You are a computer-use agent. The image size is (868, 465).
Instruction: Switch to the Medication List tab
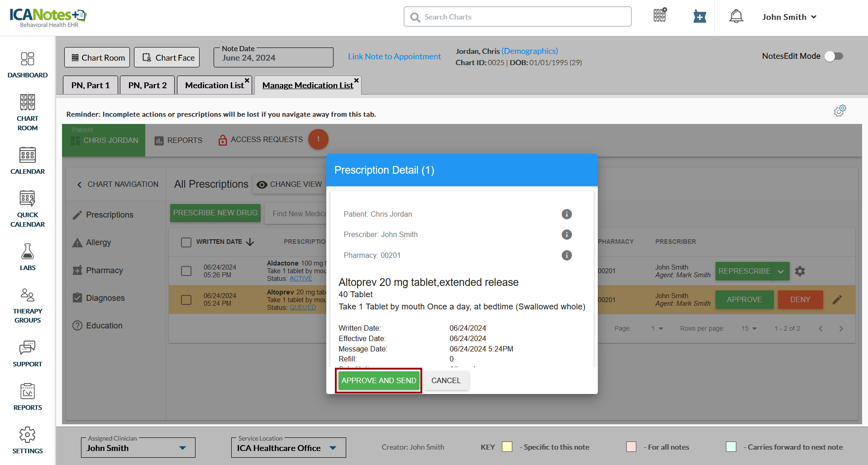coord(214,85)
